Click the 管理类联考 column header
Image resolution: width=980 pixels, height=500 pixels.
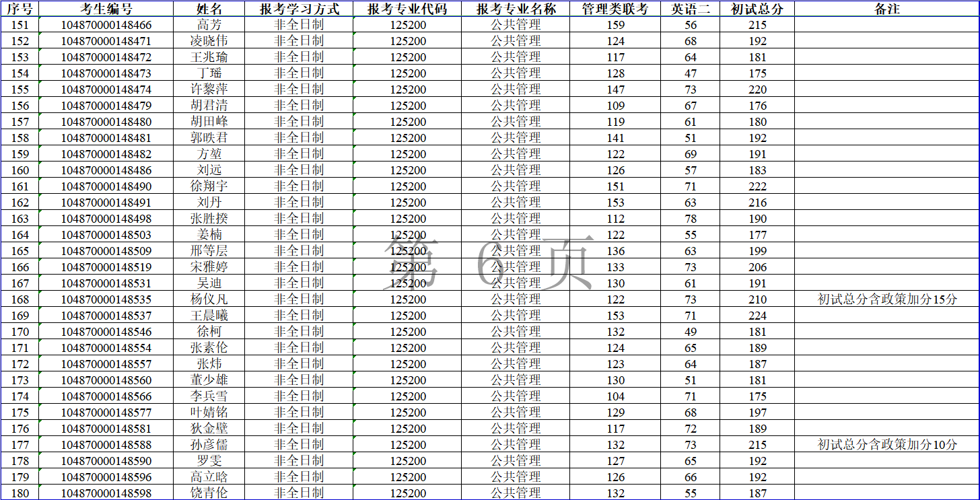click(x=615, y=9)
